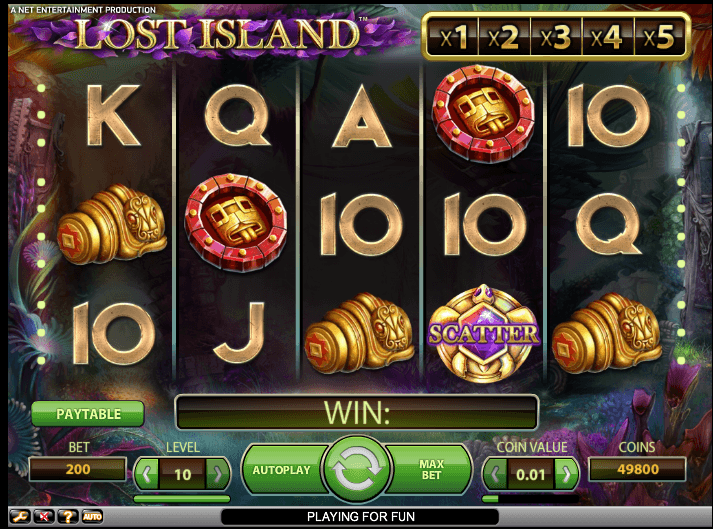
Task: Open the question mark help icon
Action: (x=68, y=516)
